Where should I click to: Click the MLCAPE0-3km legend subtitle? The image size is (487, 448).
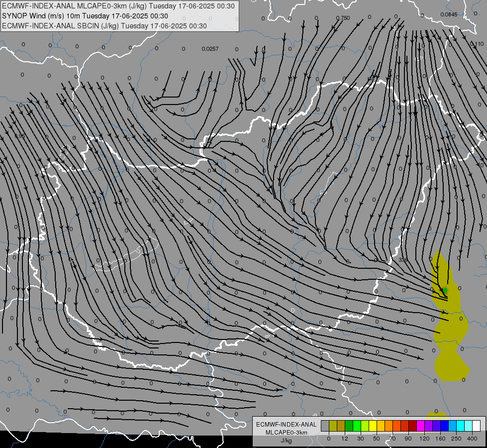286,433
